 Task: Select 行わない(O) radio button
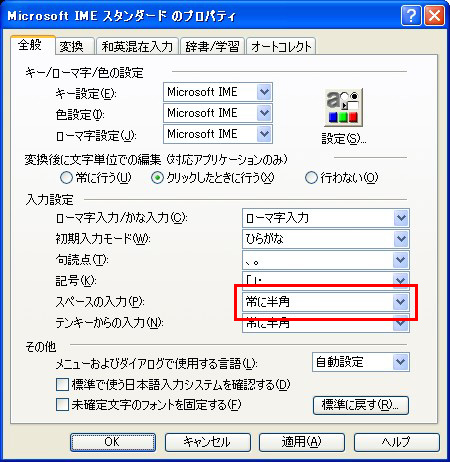tap(311, 178)
